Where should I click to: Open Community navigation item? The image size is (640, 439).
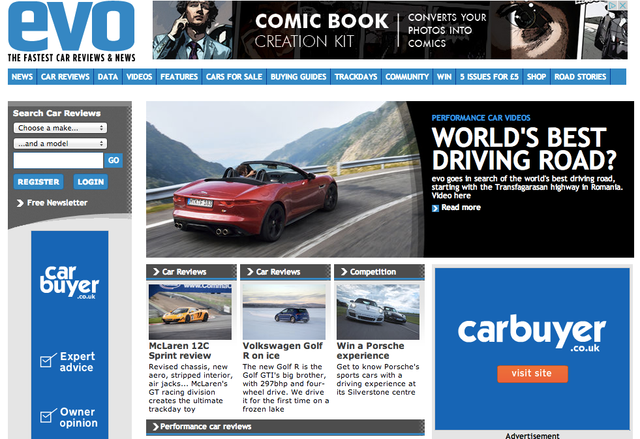[407, 77]
